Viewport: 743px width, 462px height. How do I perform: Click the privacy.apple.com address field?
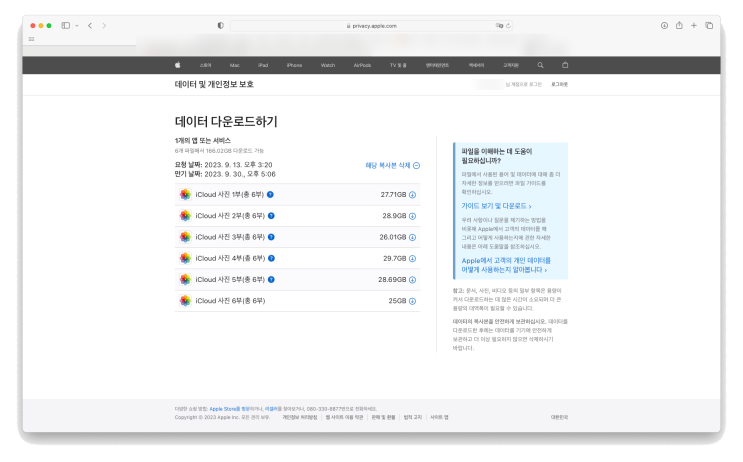pos(371,26)
